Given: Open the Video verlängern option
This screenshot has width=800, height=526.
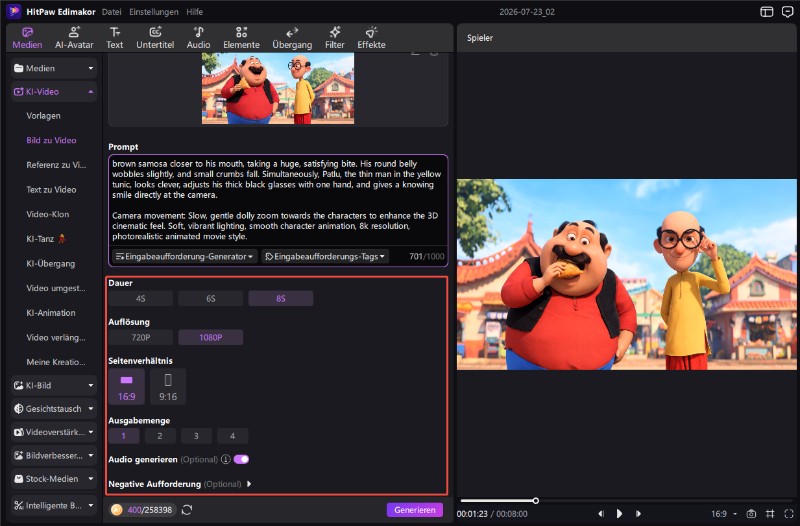Looking at the screenshot, I should point(56,338).
